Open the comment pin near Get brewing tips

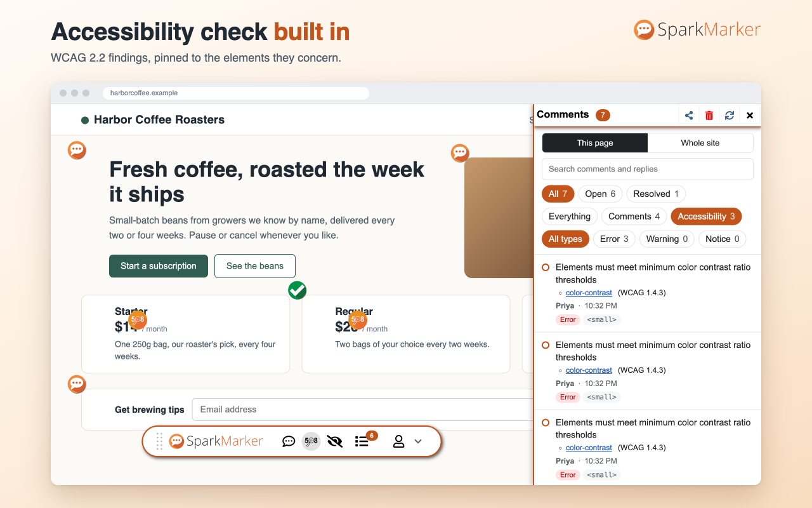tap(77, 384)
